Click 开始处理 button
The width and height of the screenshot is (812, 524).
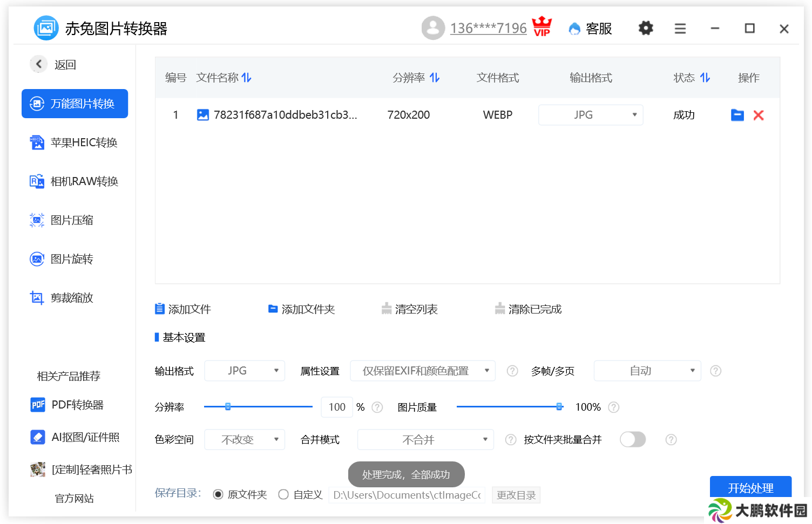click(x=750, y=488)
